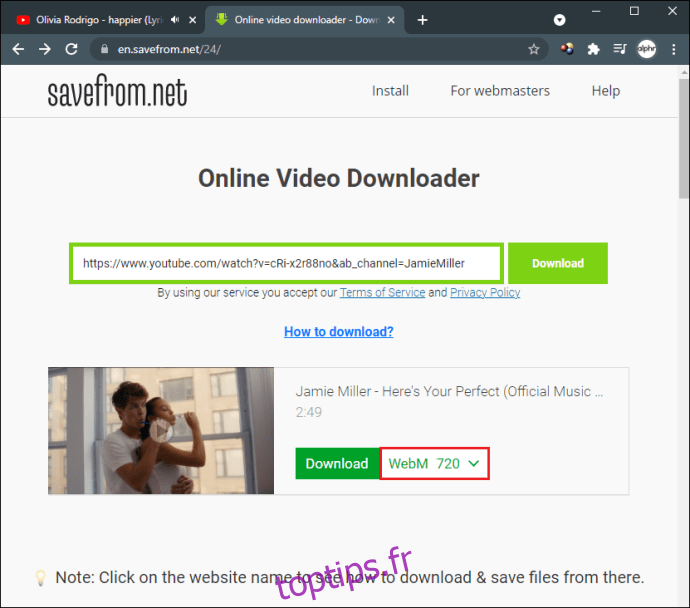
Task: Open the Terms of Service link
Action: pos(382,292)
